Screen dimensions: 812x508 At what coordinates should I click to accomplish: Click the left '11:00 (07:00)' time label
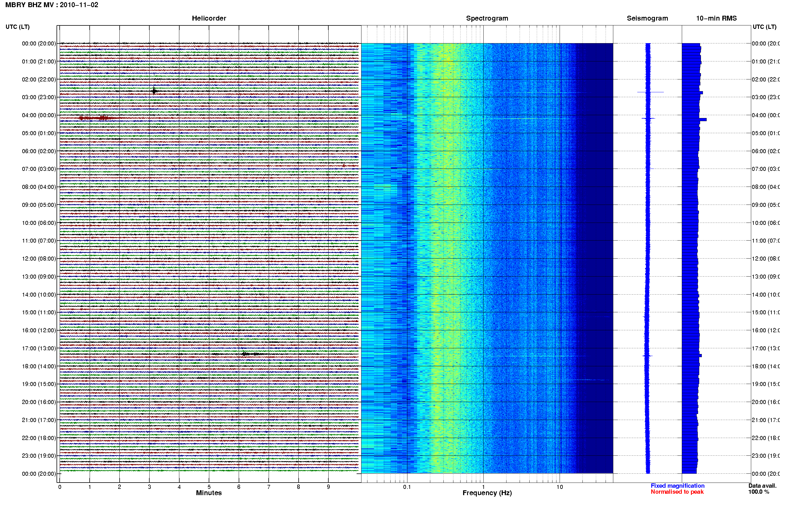(39, 241)
